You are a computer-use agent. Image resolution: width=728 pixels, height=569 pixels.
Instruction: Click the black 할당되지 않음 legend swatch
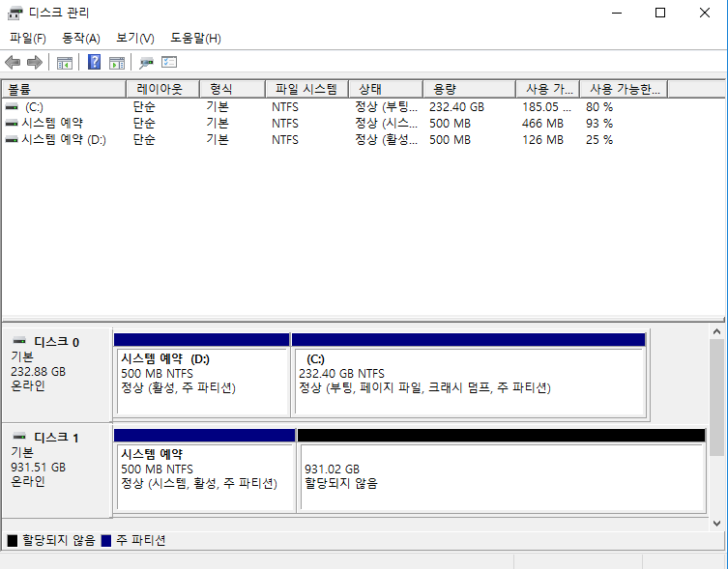(x=13, y=541)
